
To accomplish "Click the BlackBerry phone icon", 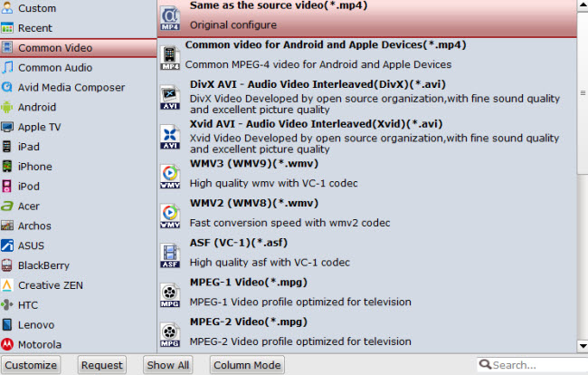I will [6, 265].
